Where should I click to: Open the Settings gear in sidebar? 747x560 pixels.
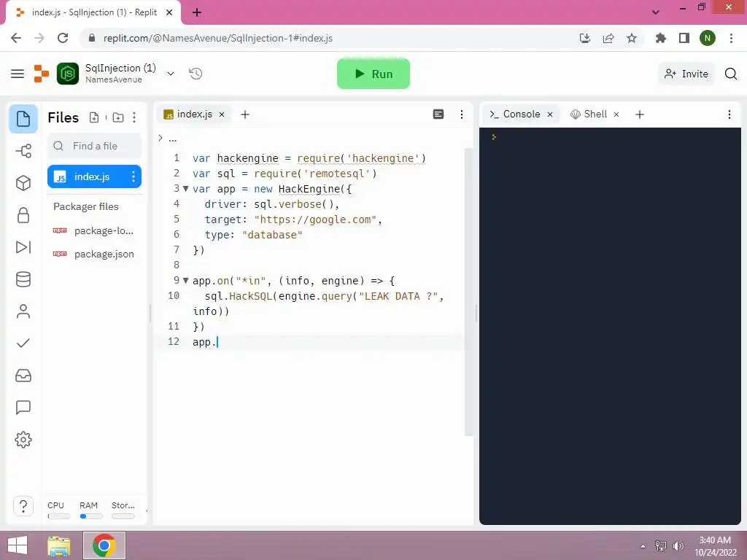click(23, 440)
